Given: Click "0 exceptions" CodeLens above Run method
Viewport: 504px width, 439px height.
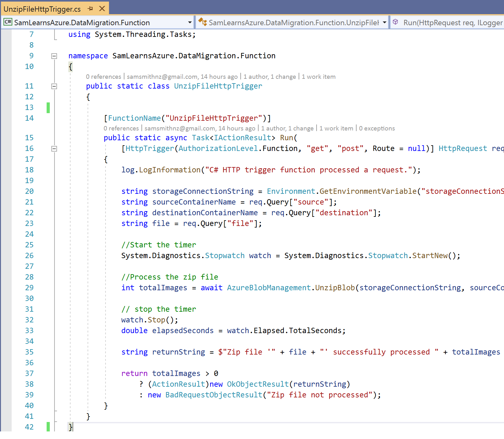Looking at the screenshot, I should (x=377, y=128).
